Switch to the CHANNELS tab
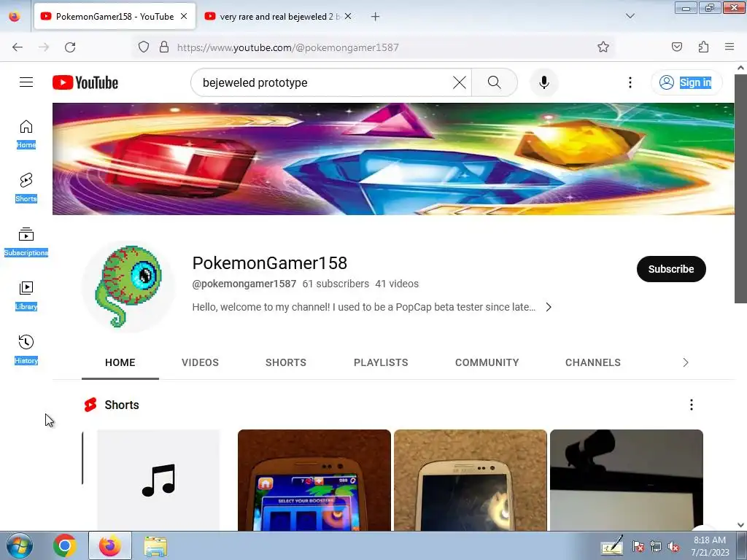This screenshot has width=747, height=560. point(592,362)
